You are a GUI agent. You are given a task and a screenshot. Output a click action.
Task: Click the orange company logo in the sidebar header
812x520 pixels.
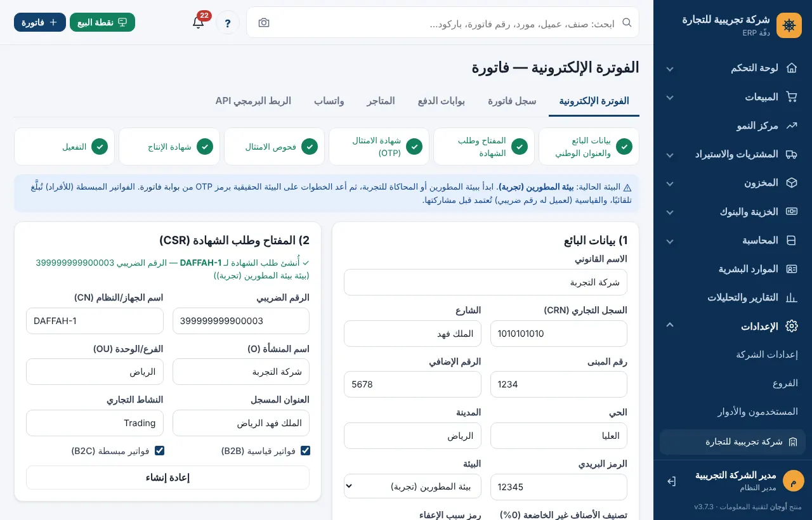[x=789, y=25]
